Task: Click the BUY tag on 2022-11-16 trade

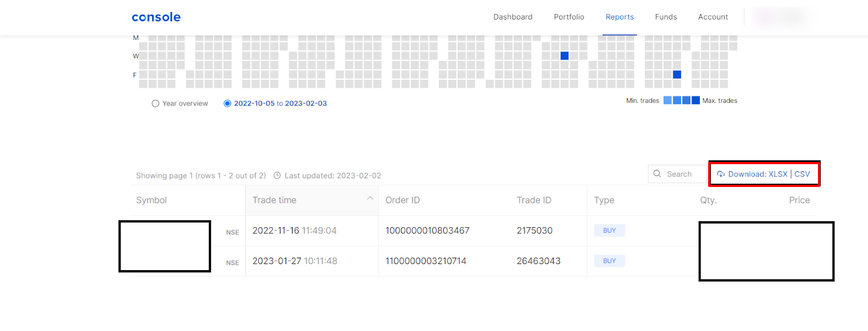Action: (609, 230)
